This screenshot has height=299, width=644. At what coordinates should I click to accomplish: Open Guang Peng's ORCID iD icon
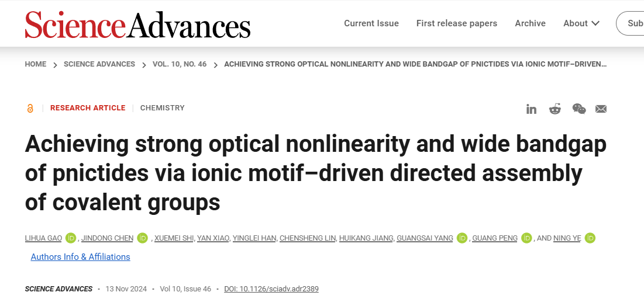[526, 238]
